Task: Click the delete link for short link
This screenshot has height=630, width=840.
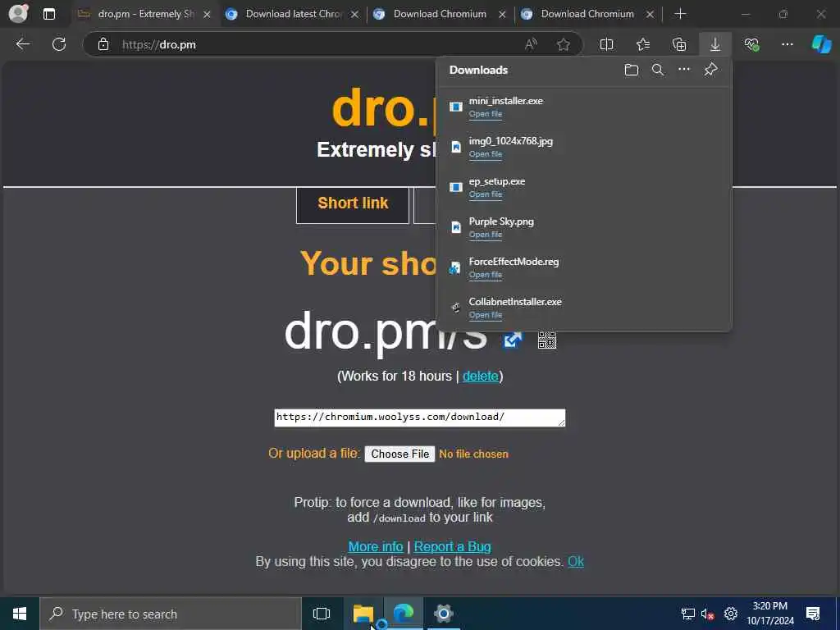Action: coord(480,376)
